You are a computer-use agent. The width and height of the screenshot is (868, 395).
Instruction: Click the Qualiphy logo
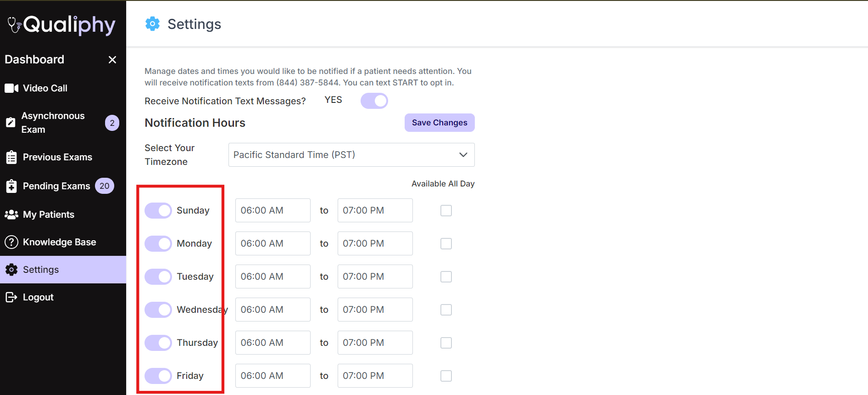[x=62, y=25]
